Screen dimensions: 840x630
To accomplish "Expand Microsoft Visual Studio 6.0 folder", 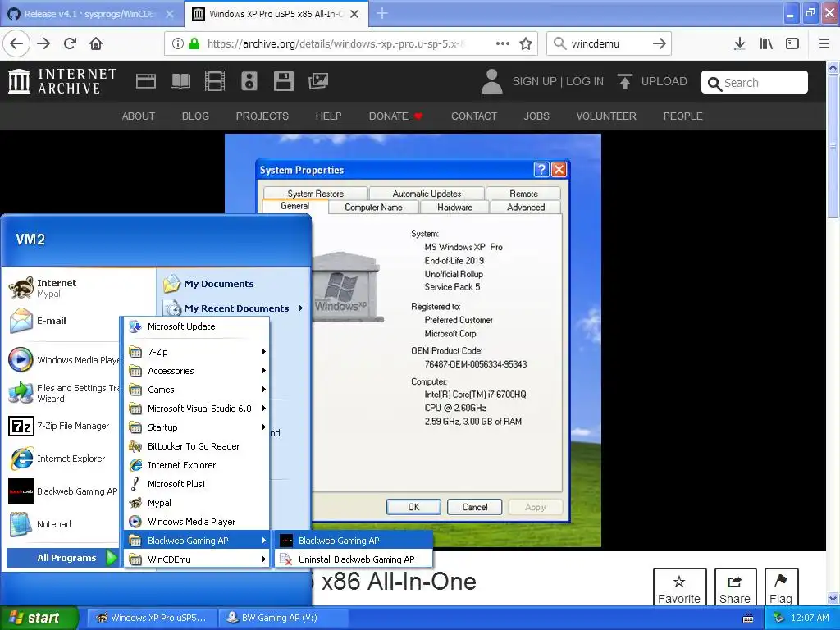I will point(198,409).
